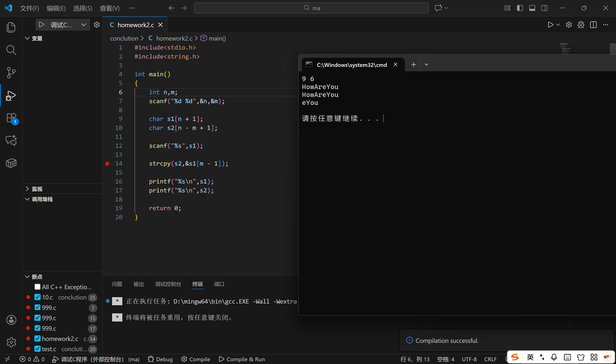Screen dimensions: 616x364
Task: Click Compile & Run in status bar
Action: tap(242, 359)
